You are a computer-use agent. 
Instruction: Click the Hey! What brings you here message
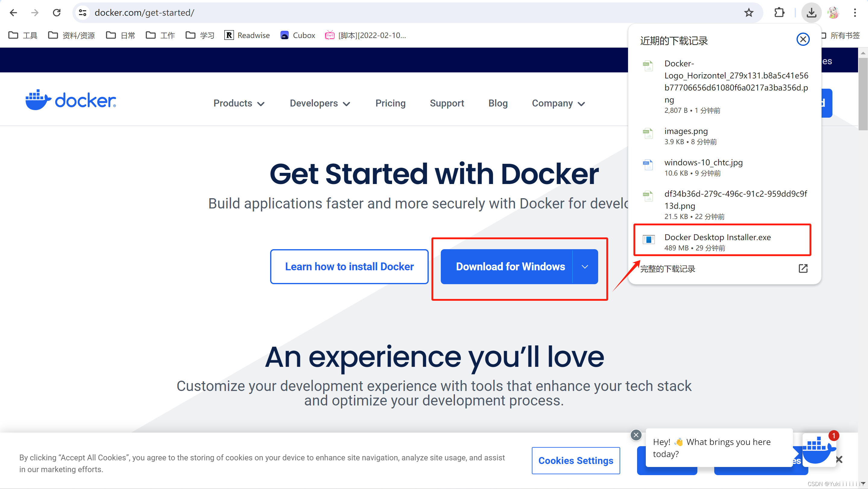[x=719, y=448]
